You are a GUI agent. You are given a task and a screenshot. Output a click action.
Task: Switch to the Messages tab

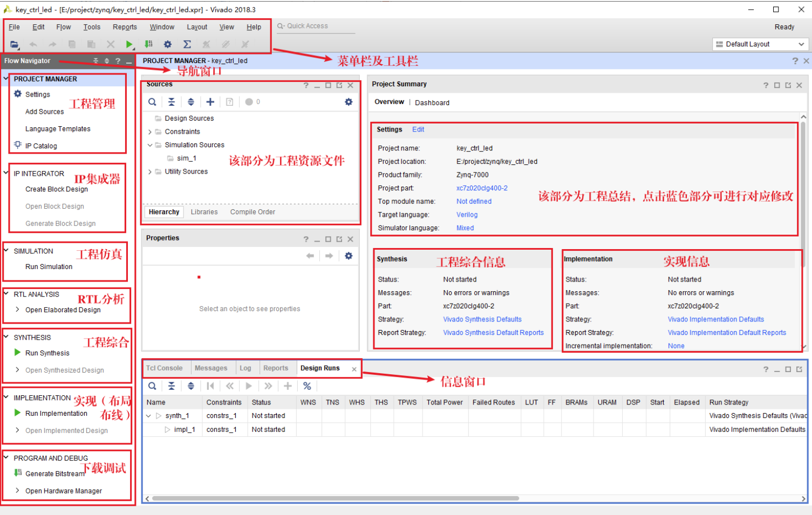pyautogui.click(x=211, y=368)
